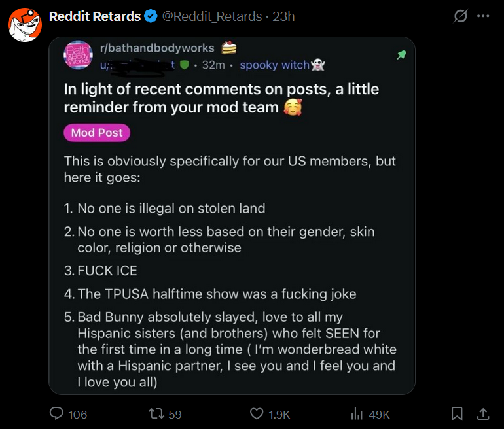Open the display name profile link
This screenshot has width=504, height=429.
pyautogui.click(x=95, y=16)
